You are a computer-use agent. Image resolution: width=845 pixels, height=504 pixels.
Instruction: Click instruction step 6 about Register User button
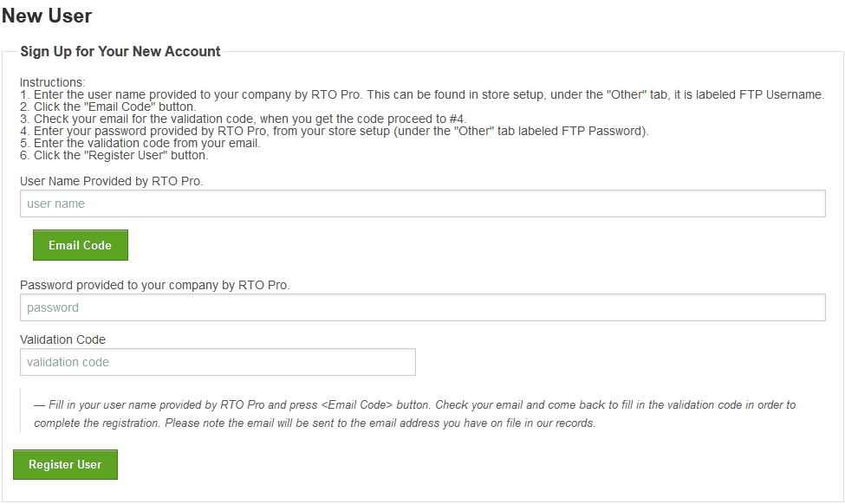[x=114, y=155]
